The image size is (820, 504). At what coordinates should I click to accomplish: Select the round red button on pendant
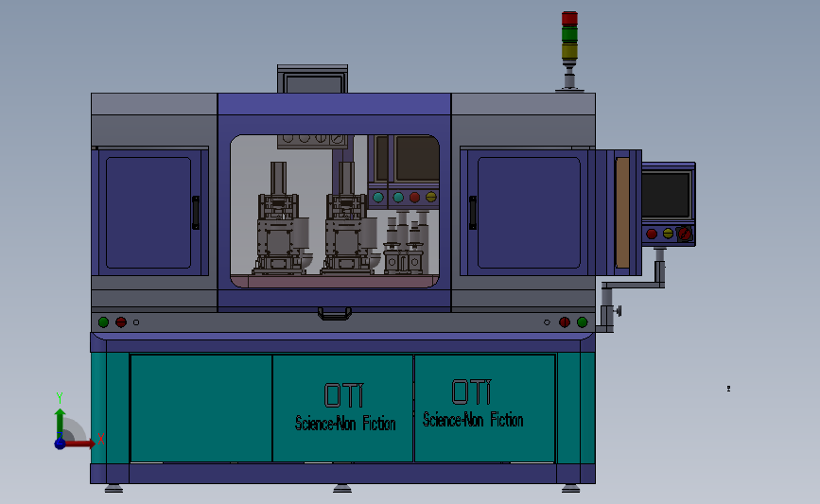[652, 234]
